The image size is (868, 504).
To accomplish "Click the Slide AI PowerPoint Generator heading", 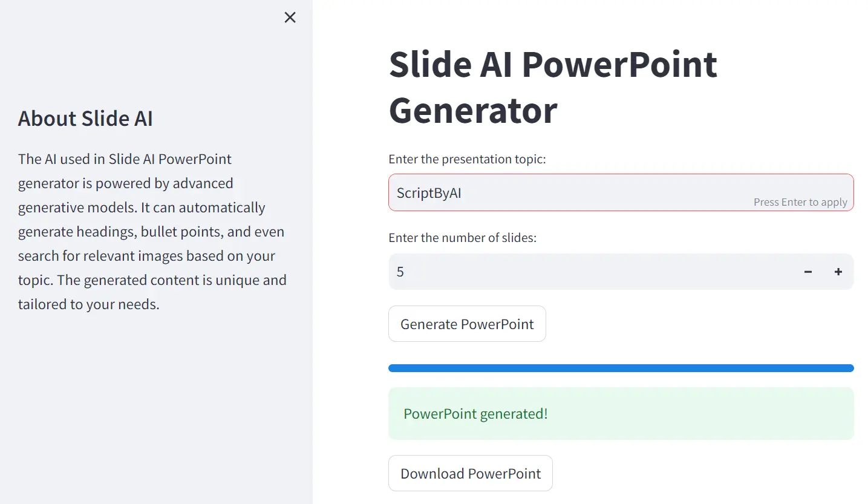I will tap(553, 87).
